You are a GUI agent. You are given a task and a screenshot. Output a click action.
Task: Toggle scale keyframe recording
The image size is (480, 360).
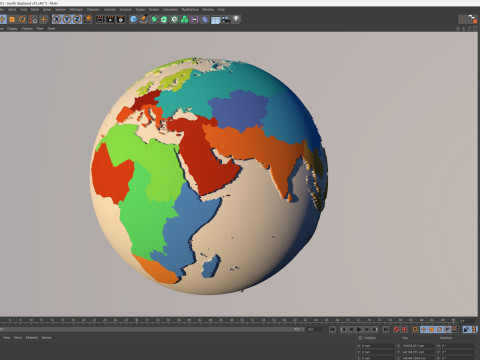(x=432, y=329)
